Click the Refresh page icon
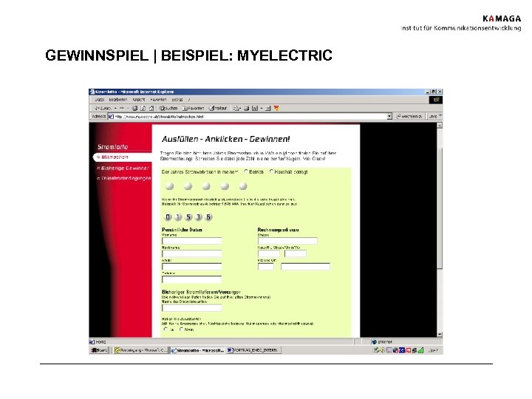 point(143,108)
